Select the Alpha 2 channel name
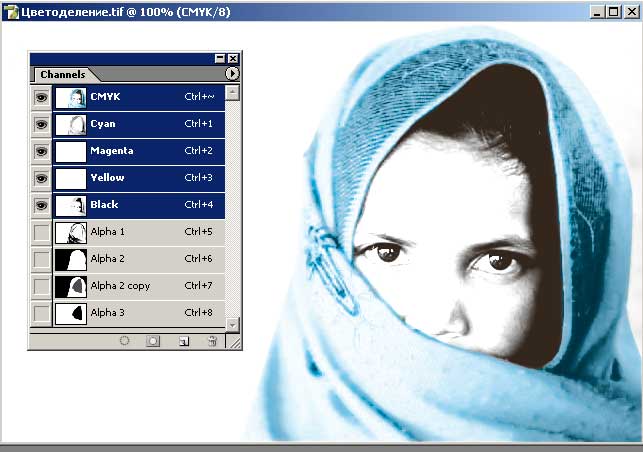Screen dimensions: 643x452 (107, 259)
